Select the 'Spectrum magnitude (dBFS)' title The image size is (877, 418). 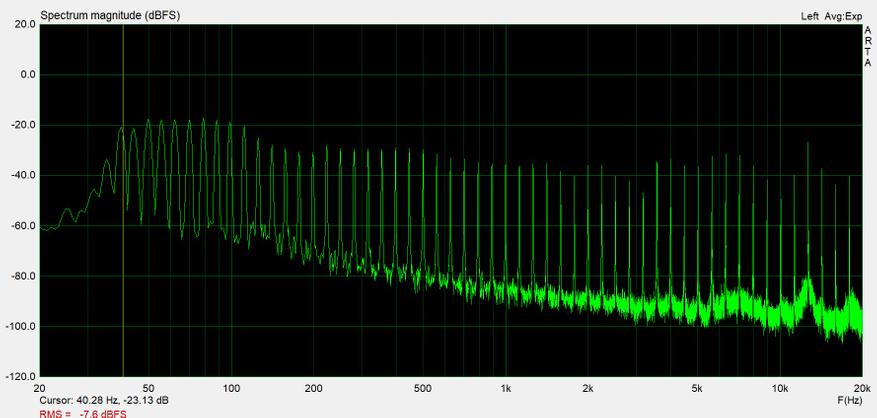(110, 16)
